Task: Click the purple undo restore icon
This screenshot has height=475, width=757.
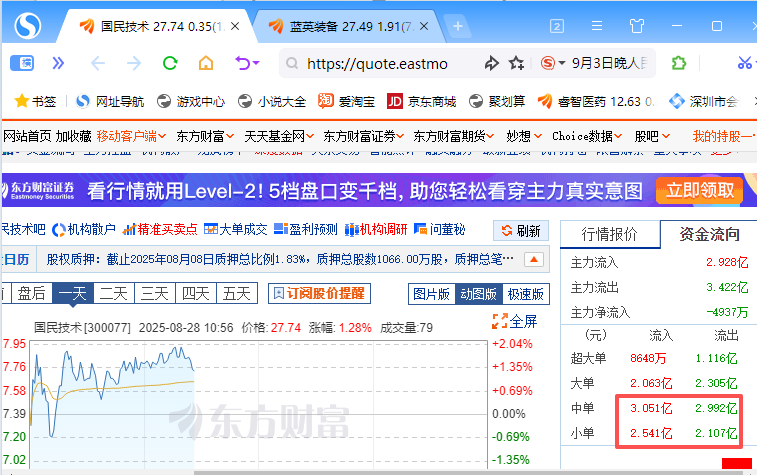Action: [242, 63]
